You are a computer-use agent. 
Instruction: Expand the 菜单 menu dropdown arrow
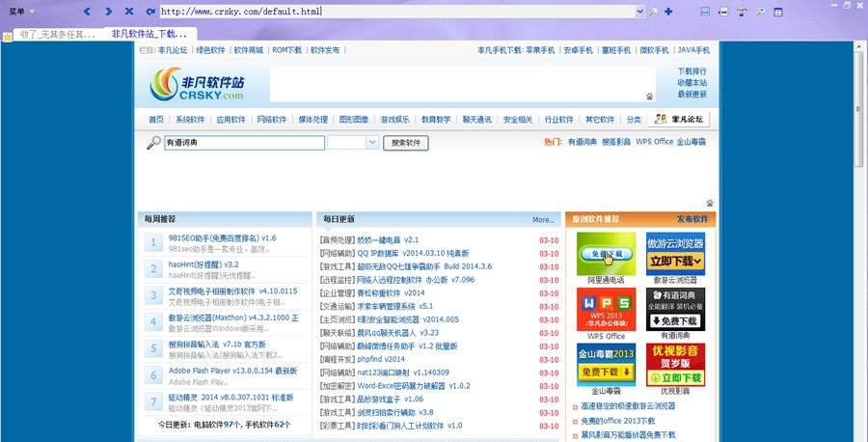[32, 12]
